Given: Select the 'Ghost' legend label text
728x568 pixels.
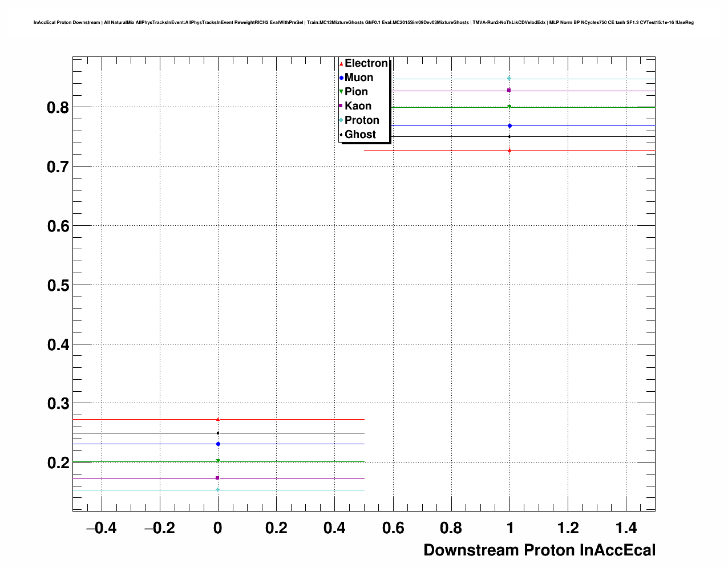Looking at the screenshot, I should tap(360, 135).
